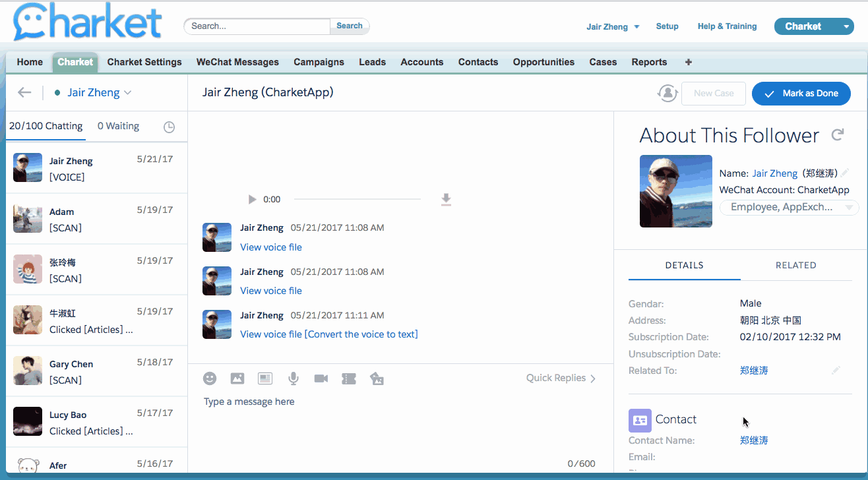
Task: Click the audio progress bar
Action: [357, 199]
